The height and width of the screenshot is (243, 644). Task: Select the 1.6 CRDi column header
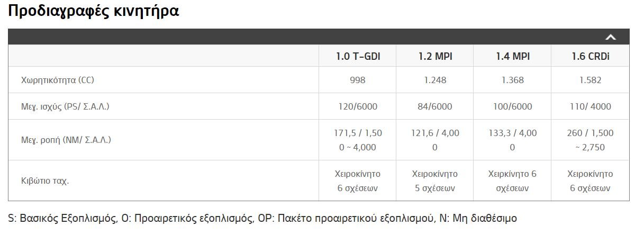tap(590, 56)
